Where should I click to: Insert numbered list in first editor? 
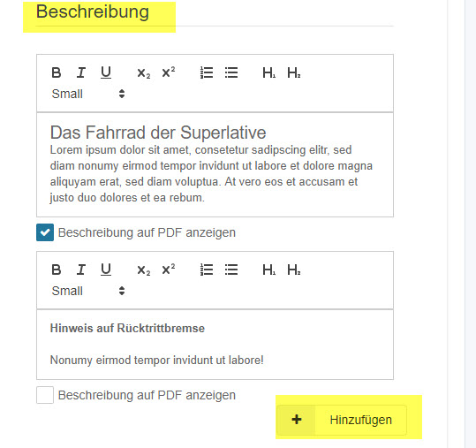click(x=207, y=72)
